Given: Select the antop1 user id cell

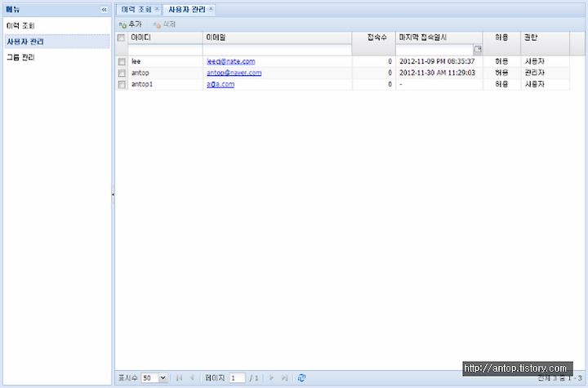Looking at the screenshot, I should tap(165, 84).
